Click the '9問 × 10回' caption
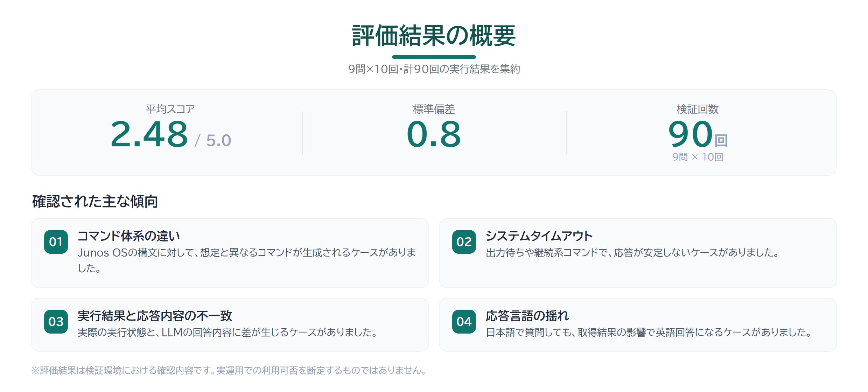Viewport: 868px width, 392px height. tap(698, 157)
